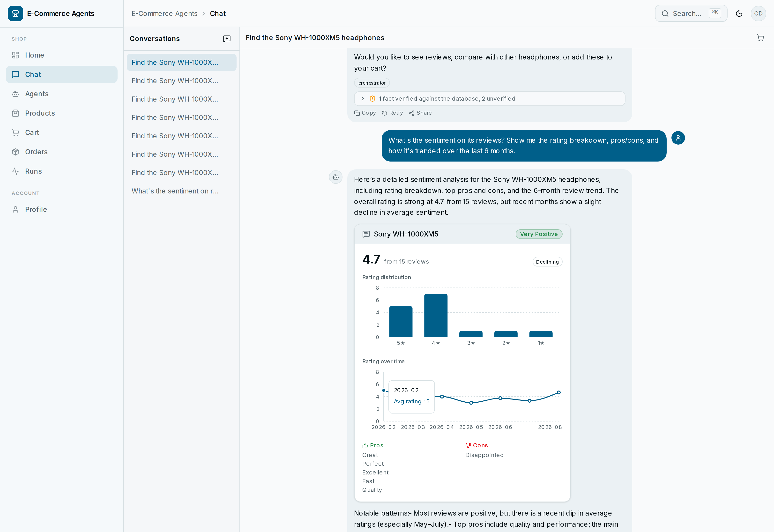The height and width of the screenshot is (532, 774).
Task: Click the "Quality" pro text
Action: (x=372, y=490)
